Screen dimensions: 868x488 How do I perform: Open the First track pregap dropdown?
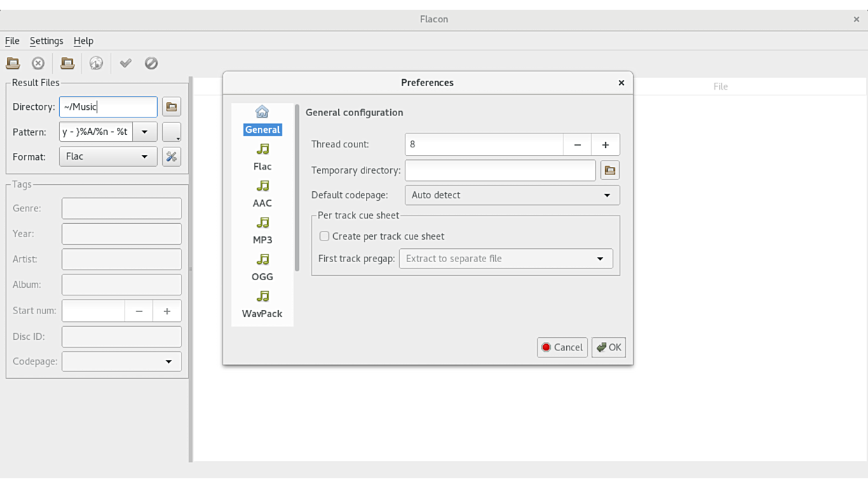506,259
